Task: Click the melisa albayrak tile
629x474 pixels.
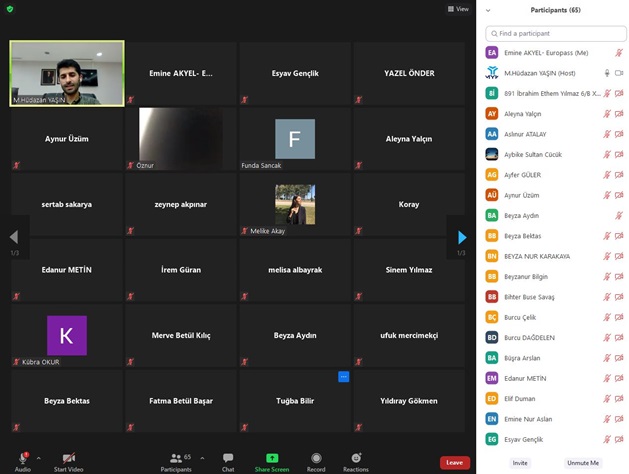Action: pos(295,270)
